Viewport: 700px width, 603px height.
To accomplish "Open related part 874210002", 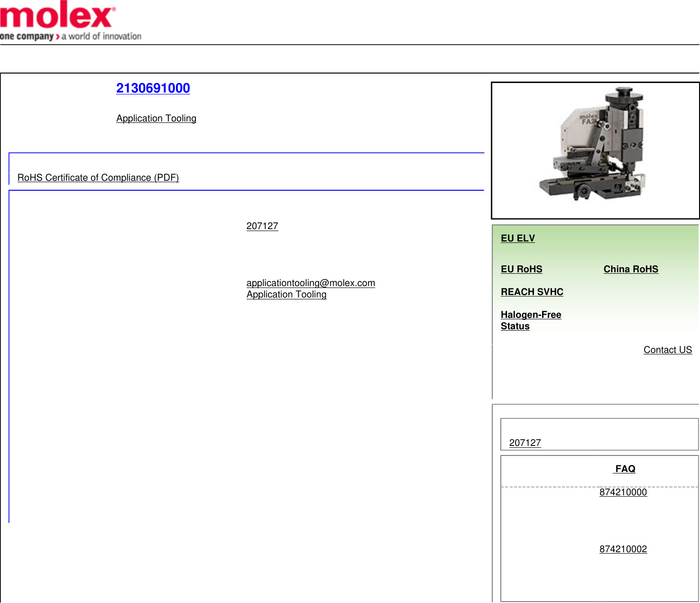I will point(623,549).
